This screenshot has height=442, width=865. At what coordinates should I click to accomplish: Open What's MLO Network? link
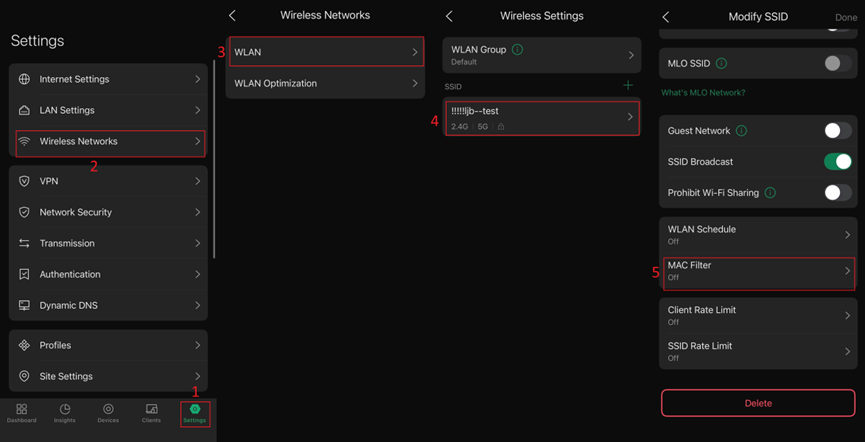pyautogui.click(x=703, y=93)
